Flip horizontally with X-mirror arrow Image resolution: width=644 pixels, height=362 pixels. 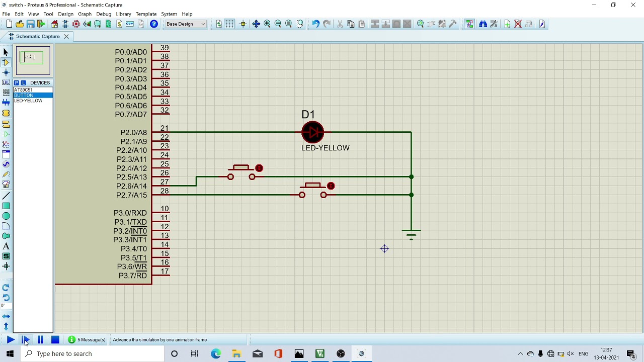[6, 317]
